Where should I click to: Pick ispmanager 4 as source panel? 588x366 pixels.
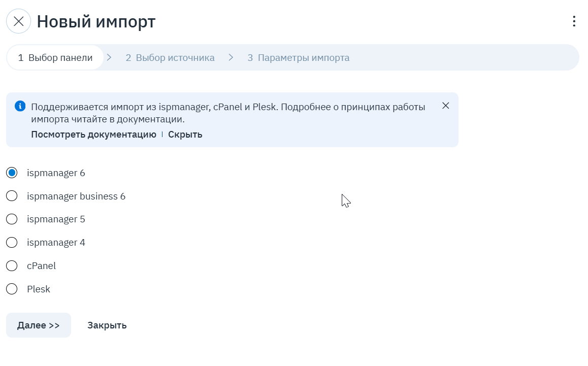12,243
